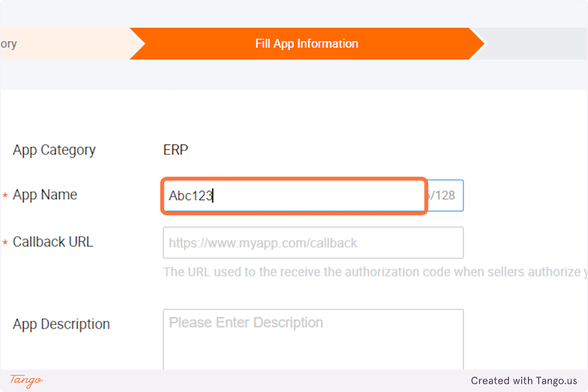Image resolution: width=588 pixels, height=392 pixels.
Task: Click the Tango logo
Action: 26,380
